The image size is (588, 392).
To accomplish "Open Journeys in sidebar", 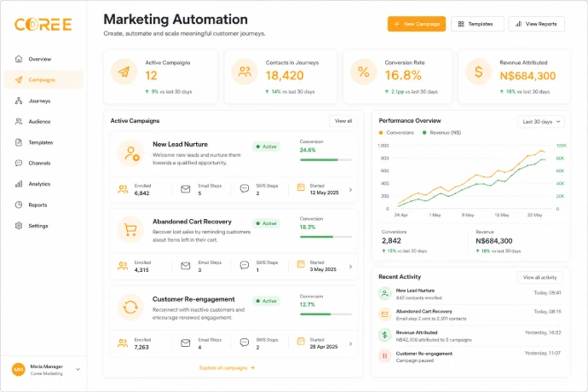I will (43, 101).
